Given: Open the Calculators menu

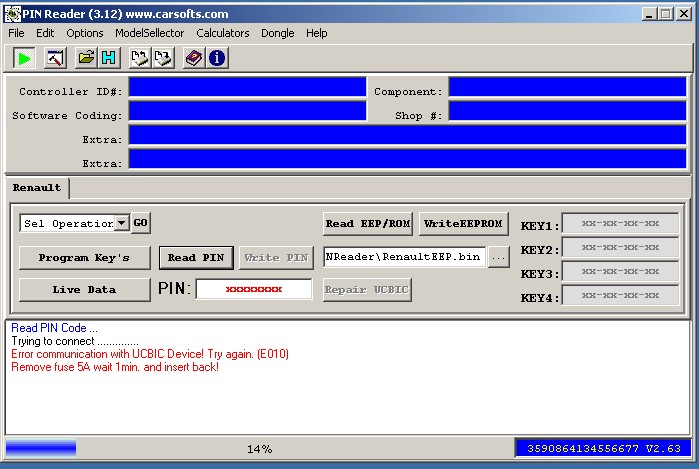Looking at the screenshot, I should coord(223,33).
